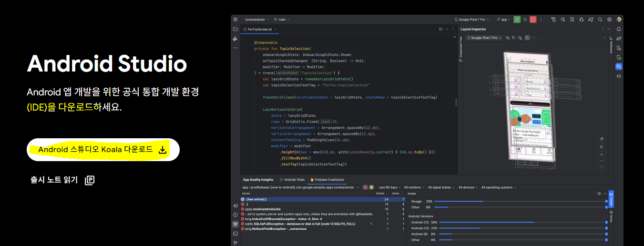Open IDE settings gear icon
This screenshot has height=246, width=644.
click(x=609, y=20)
